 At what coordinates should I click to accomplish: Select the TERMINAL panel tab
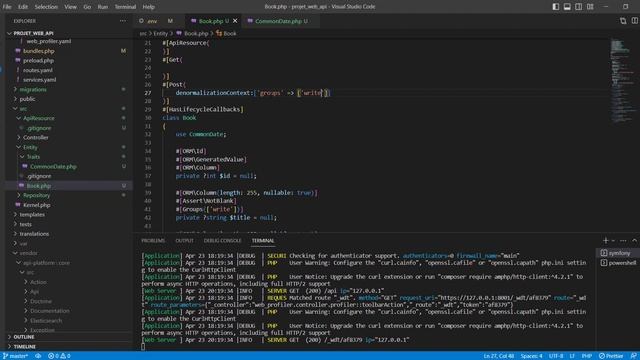point(263,240)
